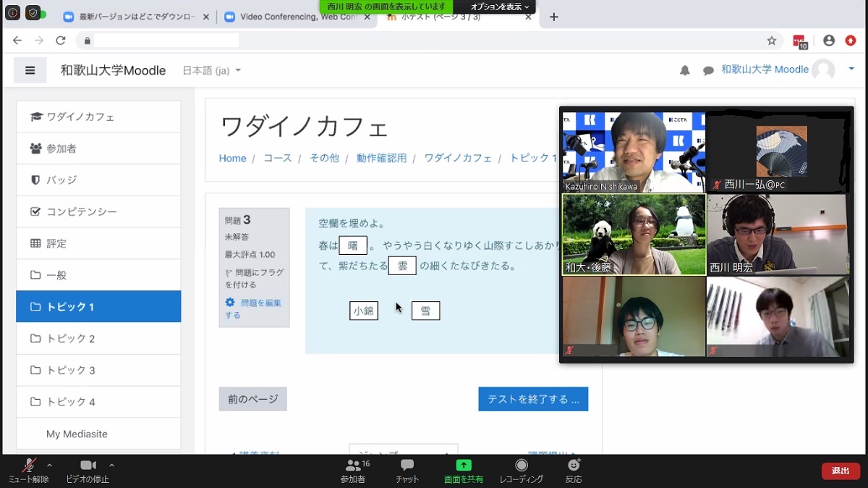Open the user menu dropdown arrow
This screenshot has width=868, height=488.
[x=851, y=69]
